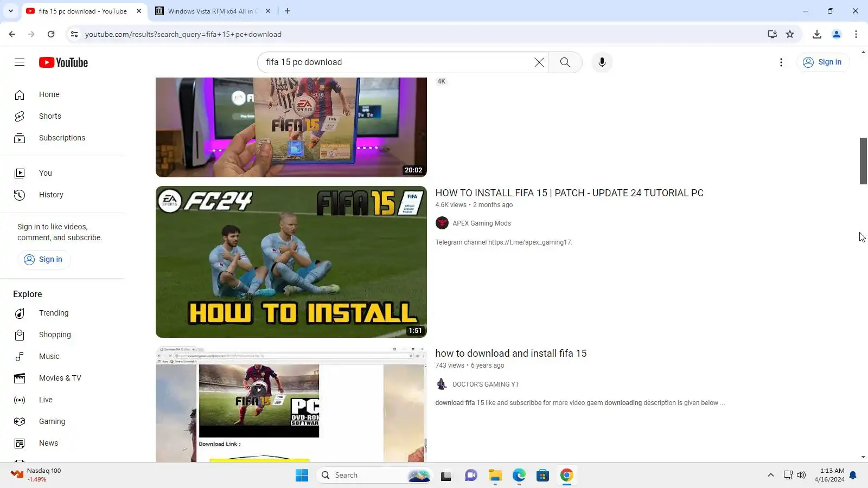The width and height of the screenshot is (868, 488).
Task: Open YouTube settings three-dot menu
Action: point(781,62)
